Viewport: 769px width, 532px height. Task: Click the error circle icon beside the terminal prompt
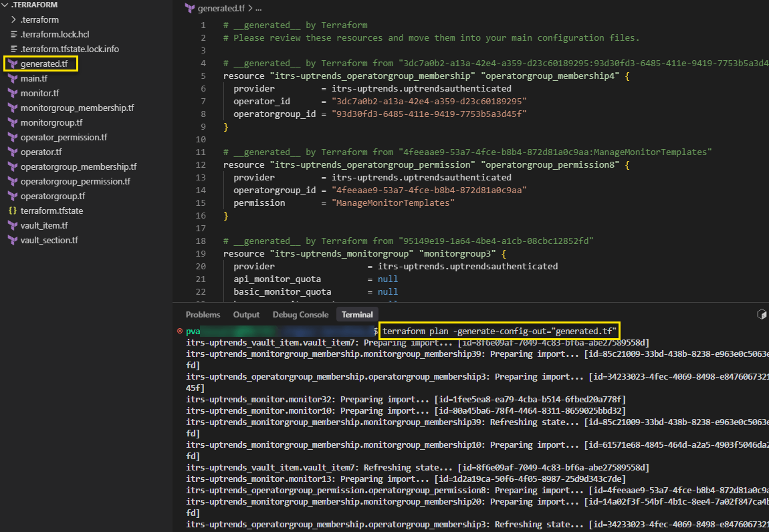177,330
